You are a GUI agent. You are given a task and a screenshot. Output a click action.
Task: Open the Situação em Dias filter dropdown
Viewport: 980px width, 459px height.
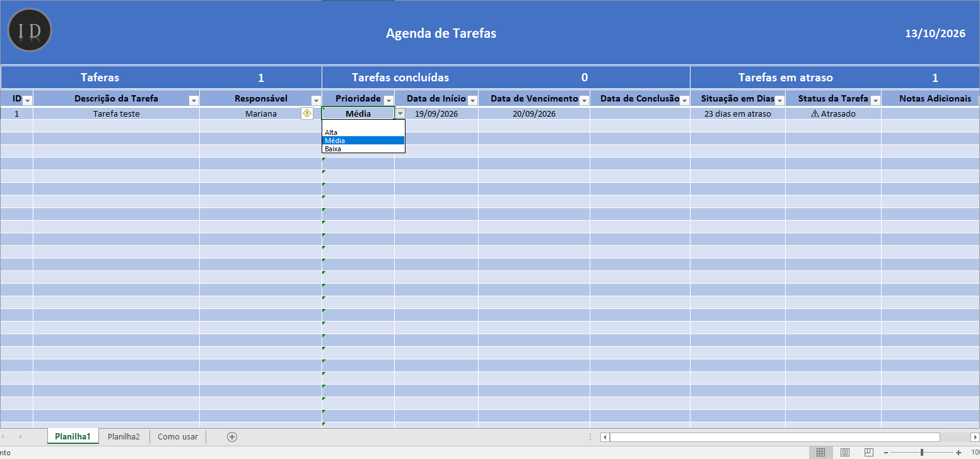[779, 100]
